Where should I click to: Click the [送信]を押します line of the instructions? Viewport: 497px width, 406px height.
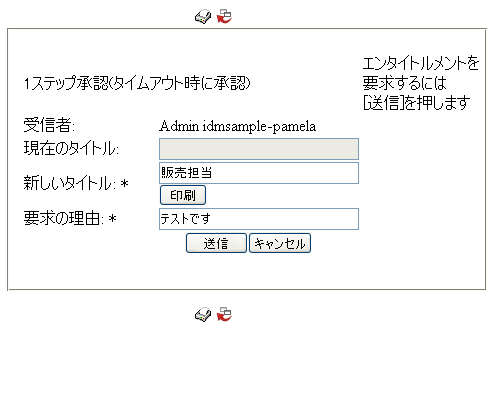tap(416, 103)
